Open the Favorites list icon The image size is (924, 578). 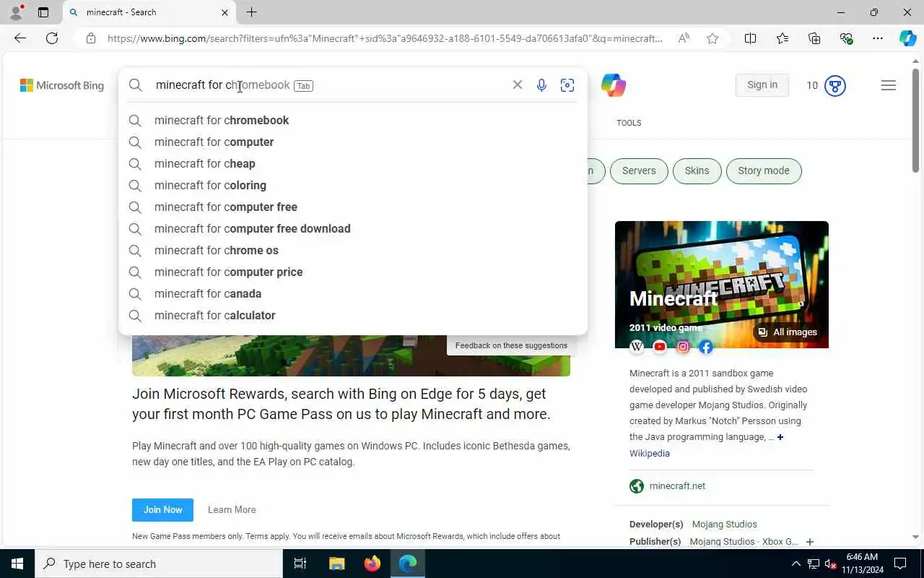783,38
